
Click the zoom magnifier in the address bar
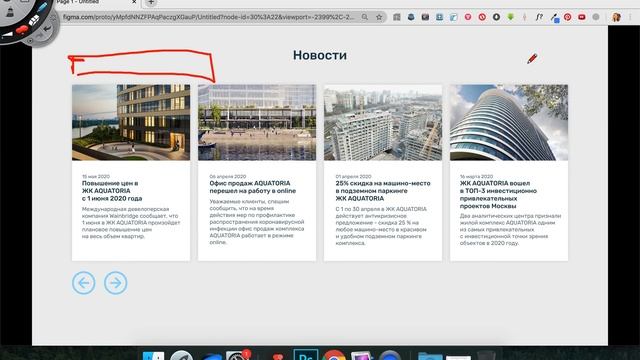pyautogui.click(x=364, y=17)
